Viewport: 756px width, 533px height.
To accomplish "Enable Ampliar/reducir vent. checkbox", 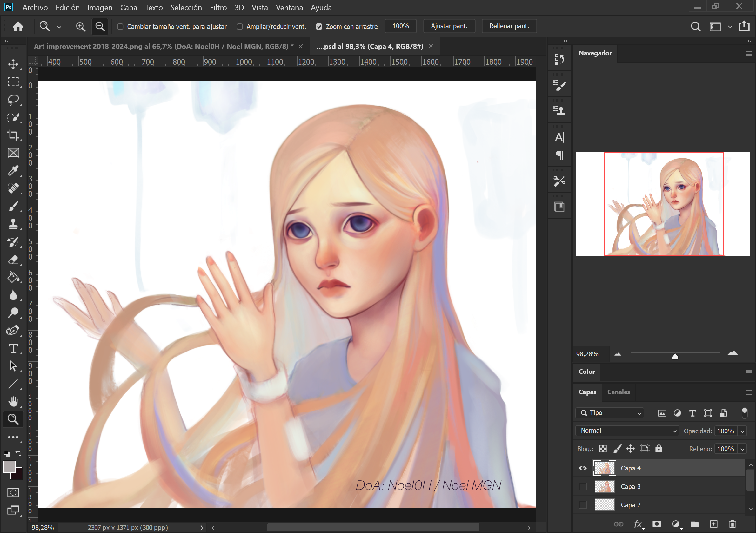I will pos(239,26).
